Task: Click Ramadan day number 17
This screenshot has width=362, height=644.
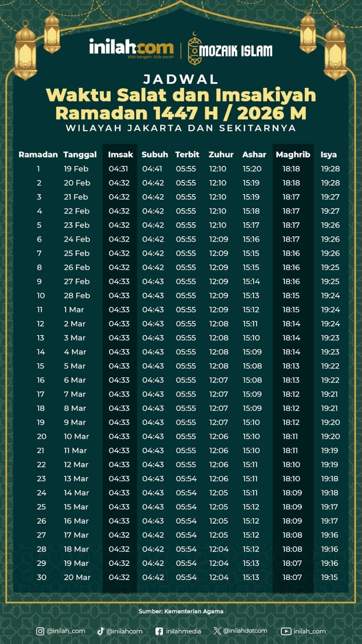Action: (x=41, y=394)
